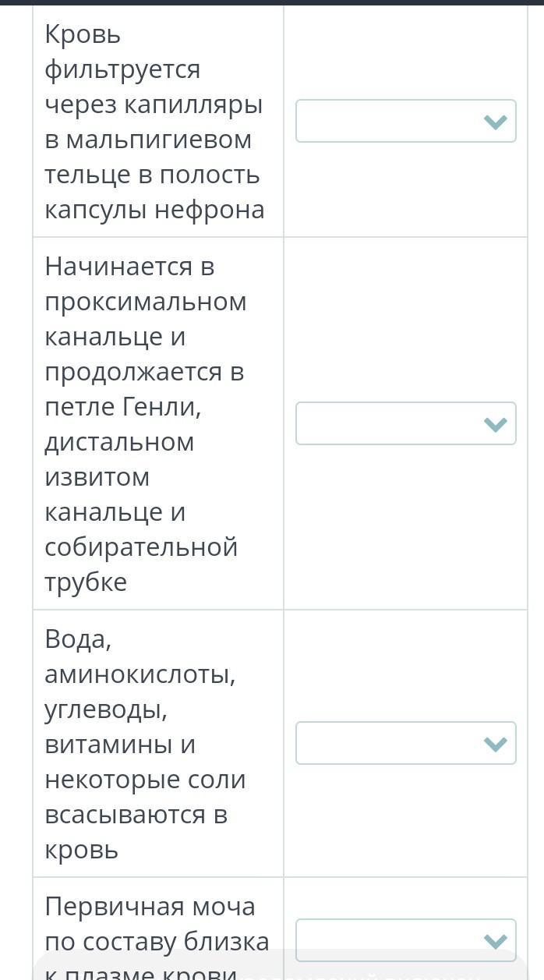544x980 pixels.
Task: Open dropdown for 'Первичная моча по составу' row
Action: [x=406, y=940]
